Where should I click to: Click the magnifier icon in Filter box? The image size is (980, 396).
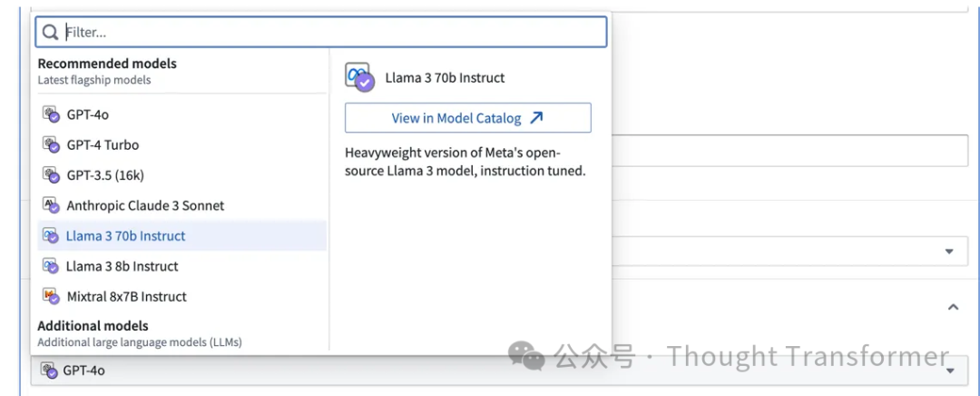tap(51, 33)
